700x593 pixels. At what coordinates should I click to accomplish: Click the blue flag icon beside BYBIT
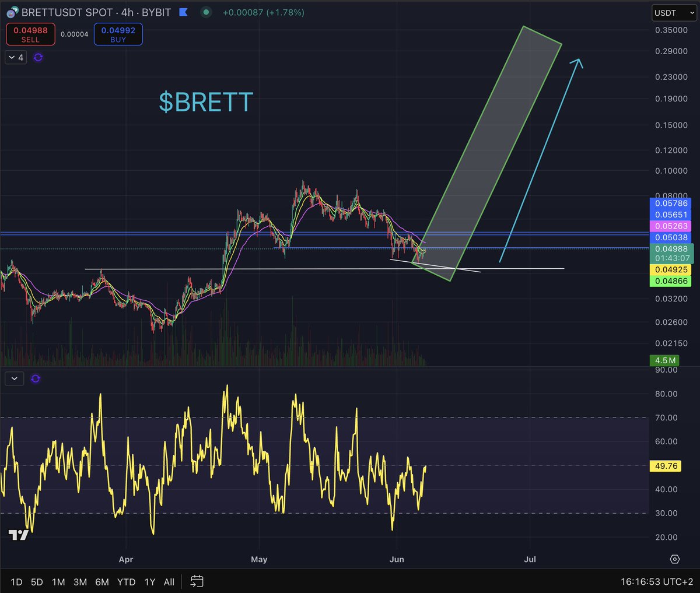[x=183, y=12]
